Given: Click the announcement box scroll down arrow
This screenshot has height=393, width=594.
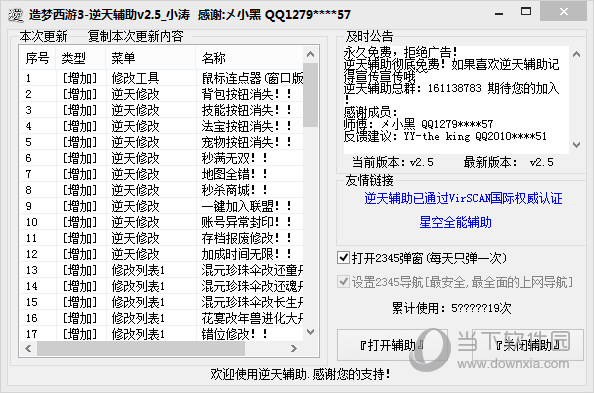Looking at the screenshot, I should click(577, 145).
